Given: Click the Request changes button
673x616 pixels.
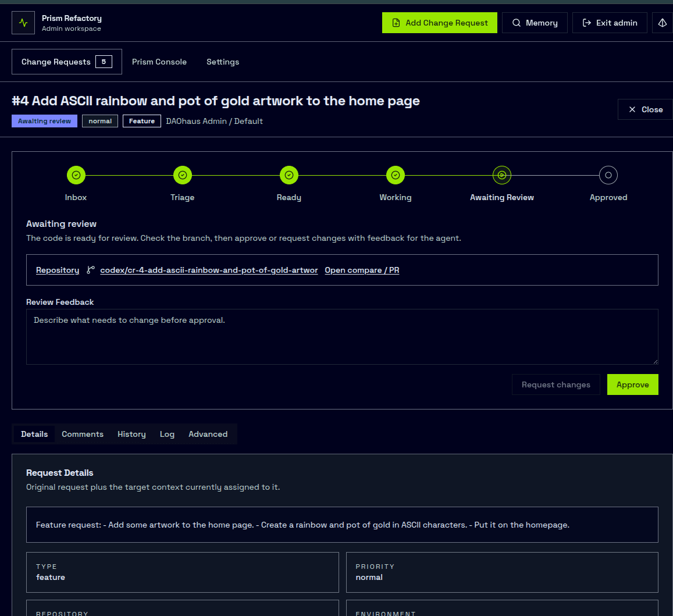Looking at the screenshot, I should point(556,384).
